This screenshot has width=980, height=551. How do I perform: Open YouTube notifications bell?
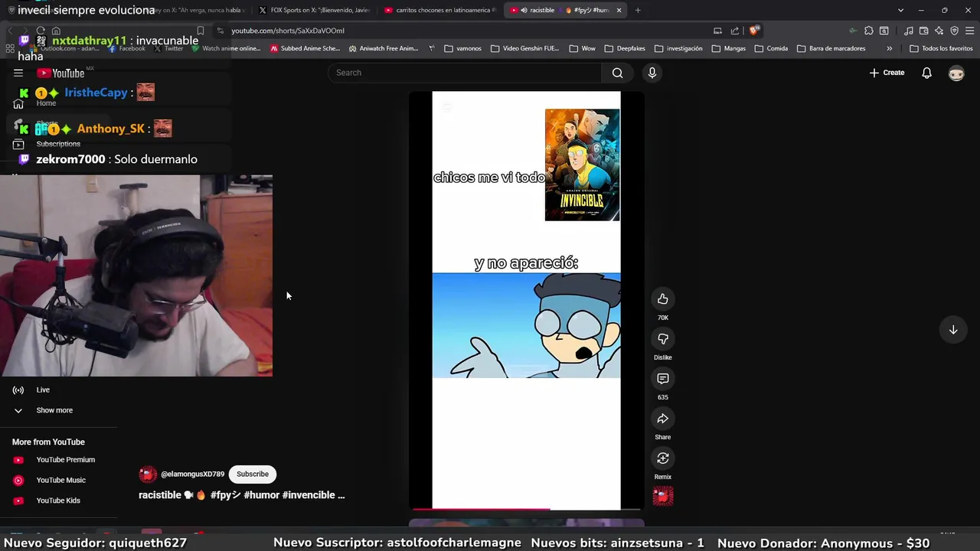(x=926, y=73)
